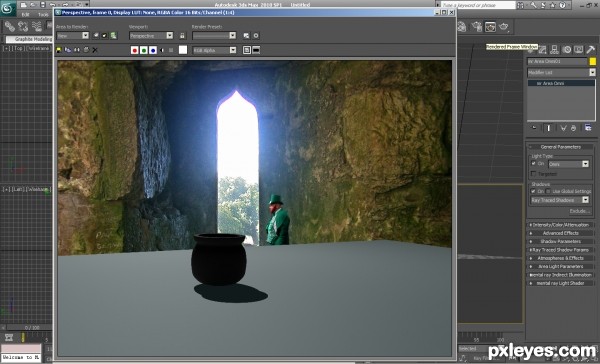Click the Configure Modifier Sets icon

(x=588, y=128)
